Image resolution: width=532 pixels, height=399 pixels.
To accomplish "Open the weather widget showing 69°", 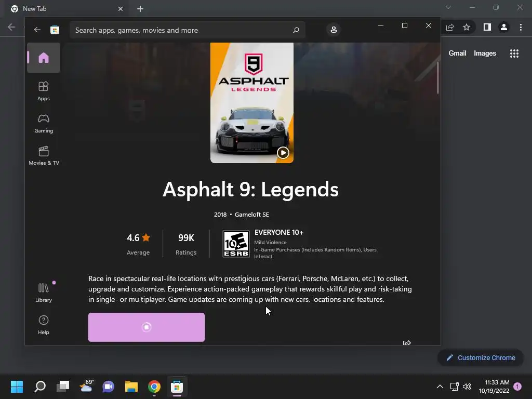I will 86,386.
